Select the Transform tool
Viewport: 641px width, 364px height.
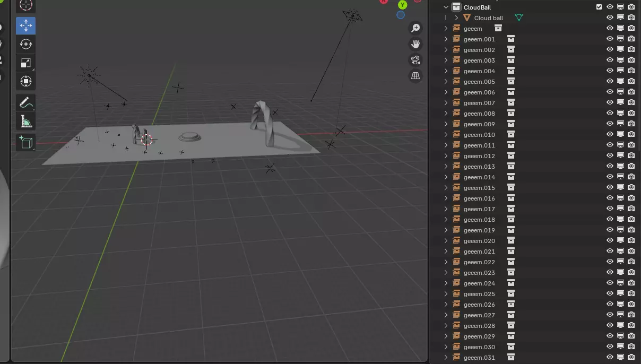25,81
